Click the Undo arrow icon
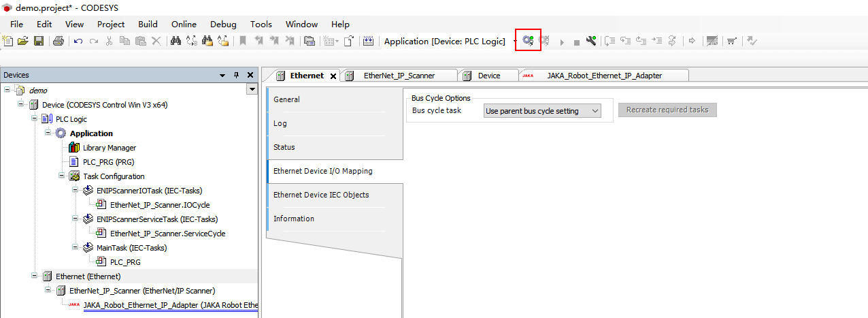 (x=78, y=41)
